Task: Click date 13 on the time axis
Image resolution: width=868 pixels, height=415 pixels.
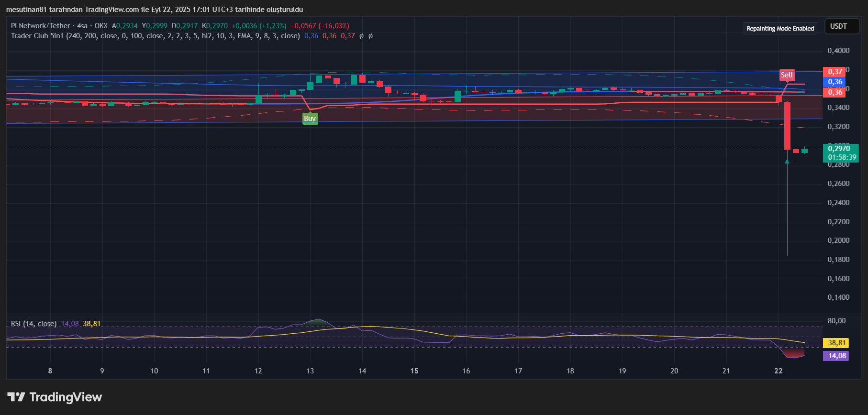Action: [310, 371]
